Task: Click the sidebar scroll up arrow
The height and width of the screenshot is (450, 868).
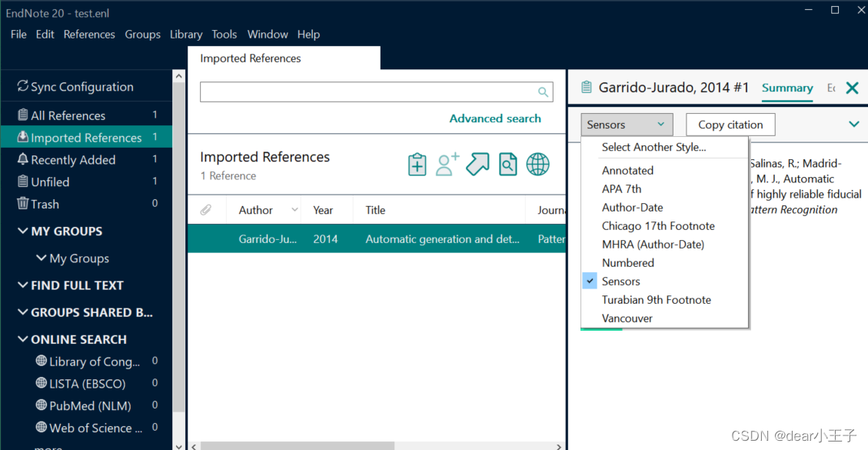Action: pos(179,76)
